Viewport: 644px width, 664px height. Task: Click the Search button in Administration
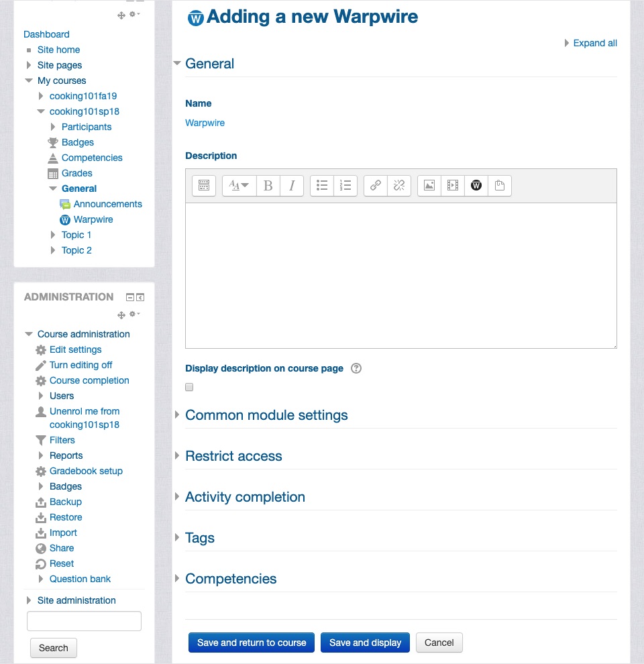point(54,648)
